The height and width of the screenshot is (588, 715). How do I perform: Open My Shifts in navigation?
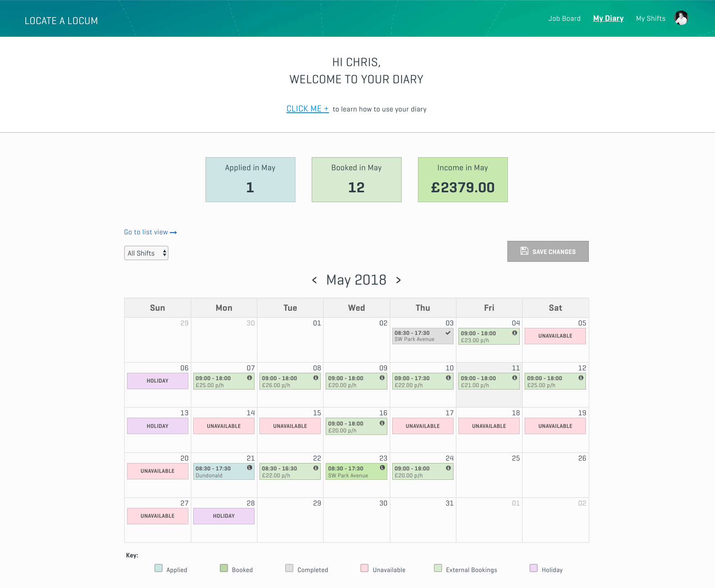[x=650, y=18]
